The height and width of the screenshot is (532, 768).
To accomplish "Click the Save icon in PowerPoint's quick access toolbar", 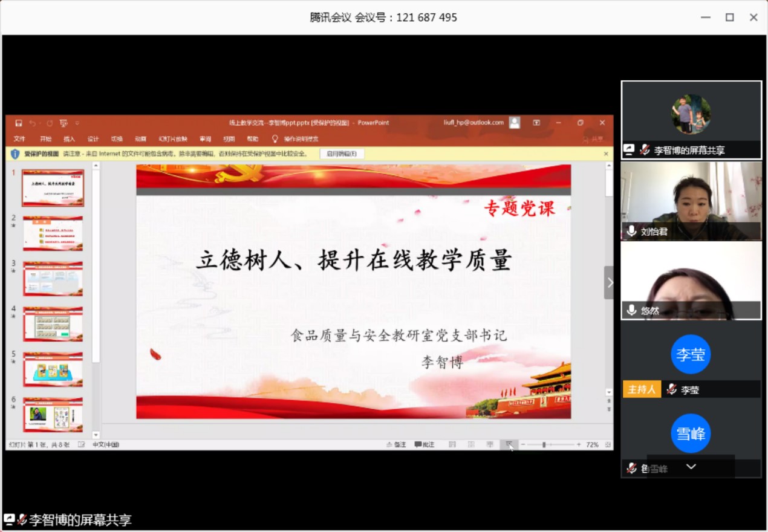I will click(x=19, y=123).
